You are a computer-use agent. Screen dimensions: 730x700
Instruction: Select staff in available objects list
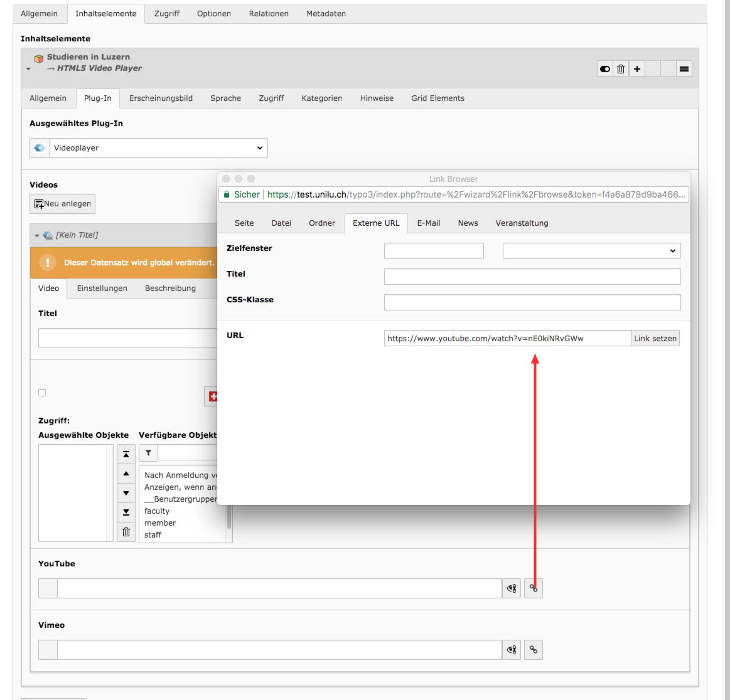pos(153,535)
